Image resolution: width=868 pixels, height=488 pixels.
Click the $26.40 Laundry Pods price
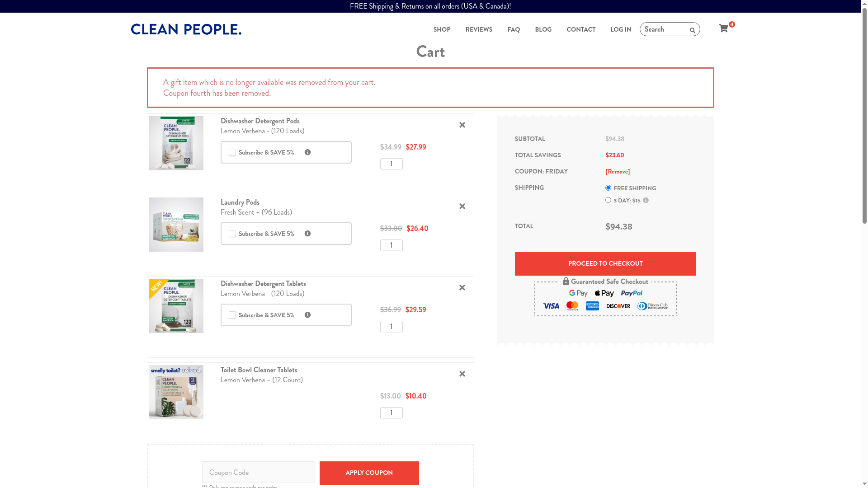tap(417, 228)
